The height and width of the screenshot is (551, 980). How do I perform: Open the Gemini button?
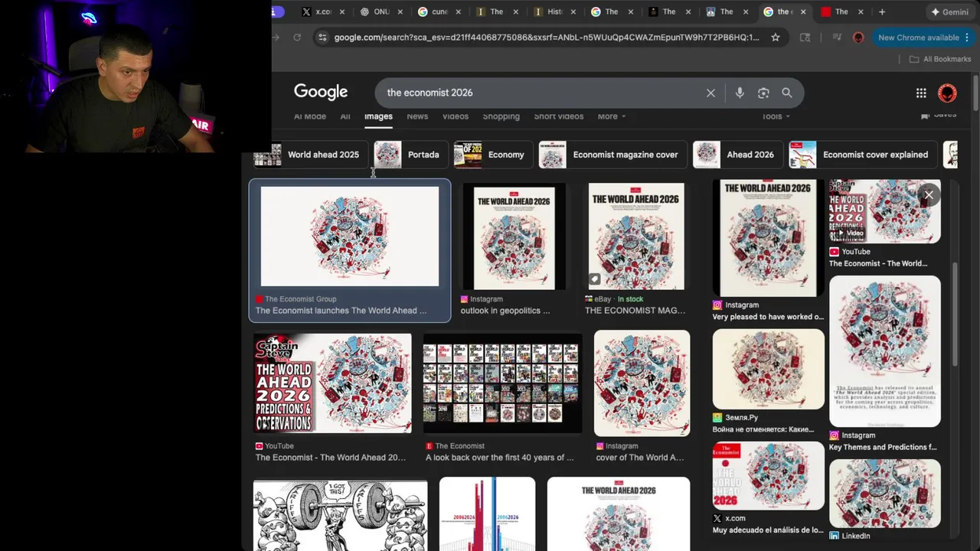tap(949, 11)
